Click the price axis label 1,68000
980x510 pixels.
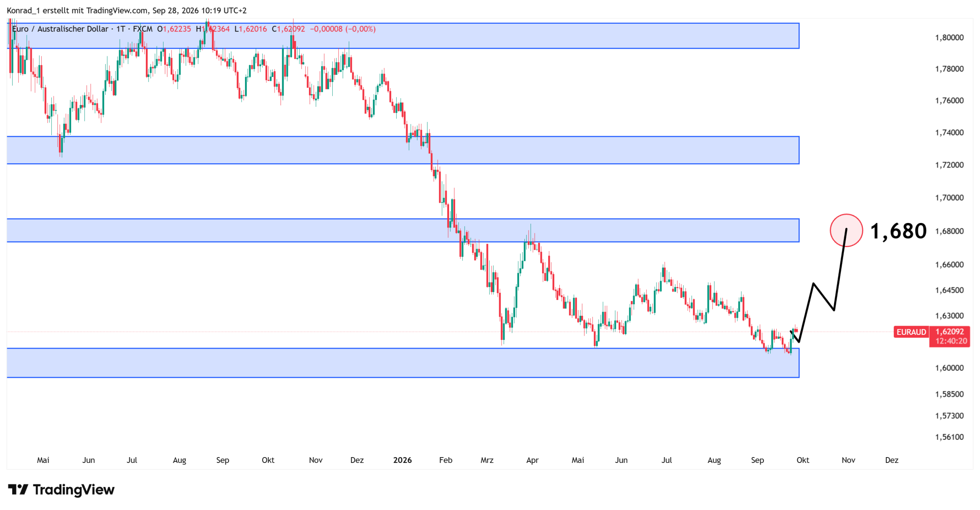949,231
